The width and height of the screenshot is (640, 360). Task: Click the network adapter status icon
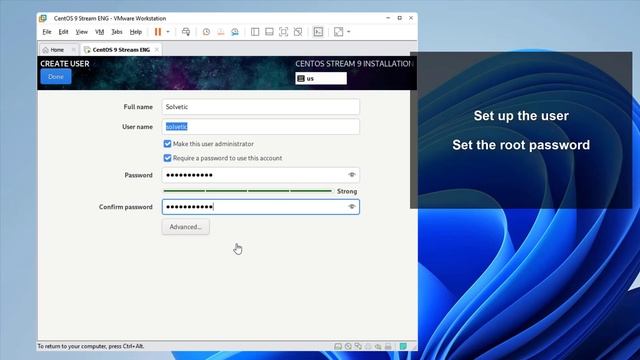click(x=358, y=347)
